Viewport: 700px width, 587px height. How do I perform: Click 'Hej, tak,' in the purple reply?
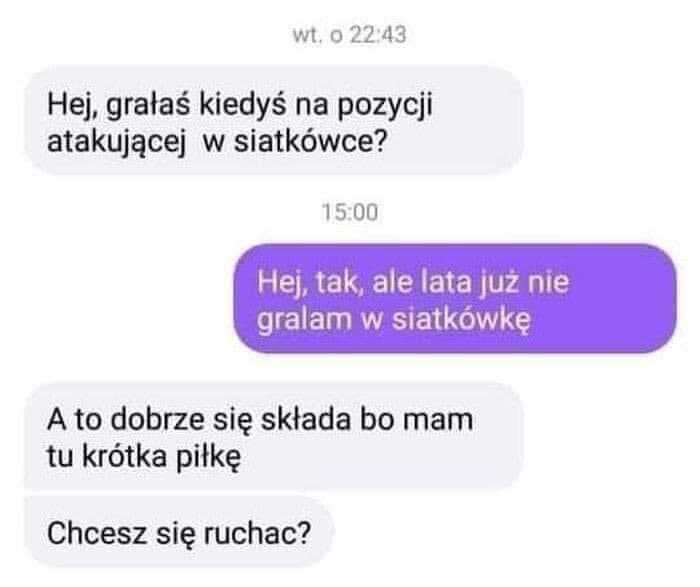[x=311, y=284]
